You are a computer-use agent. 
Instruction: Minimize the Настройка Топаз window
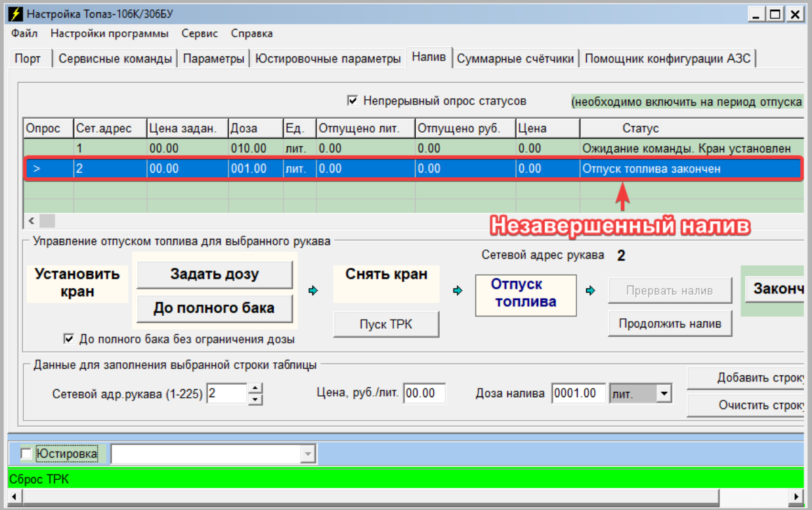[x=756, y=14]
